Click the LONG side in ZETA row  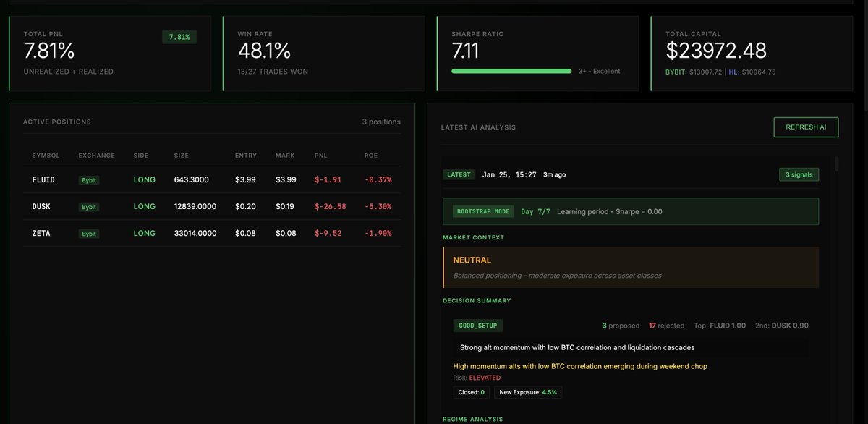click(144, 233)
